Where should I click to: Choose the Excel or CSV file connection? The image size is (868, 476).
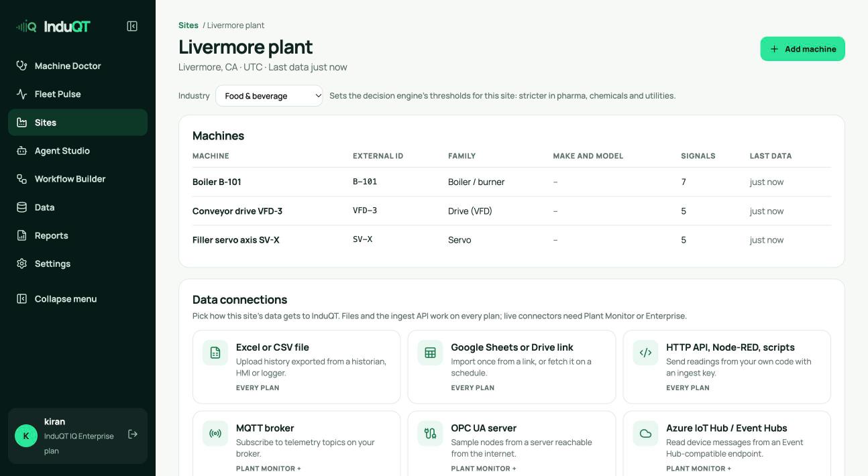coord(296,367)
